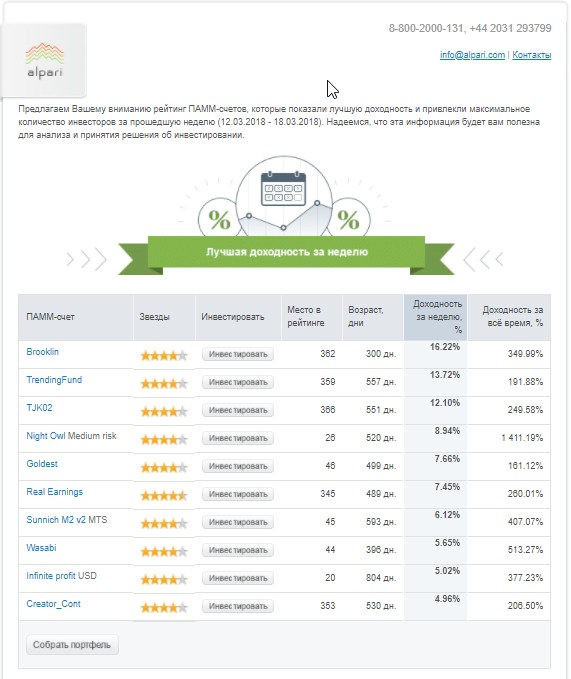Click the Real Earnings star rating
The image size is (571, 679).
click(x=164, y=495)
